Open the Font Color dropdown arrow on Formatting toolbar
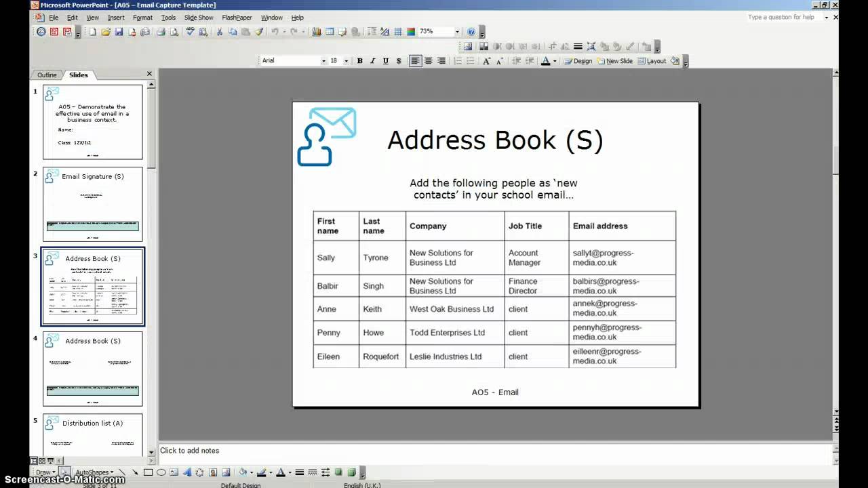 [555, 61]
